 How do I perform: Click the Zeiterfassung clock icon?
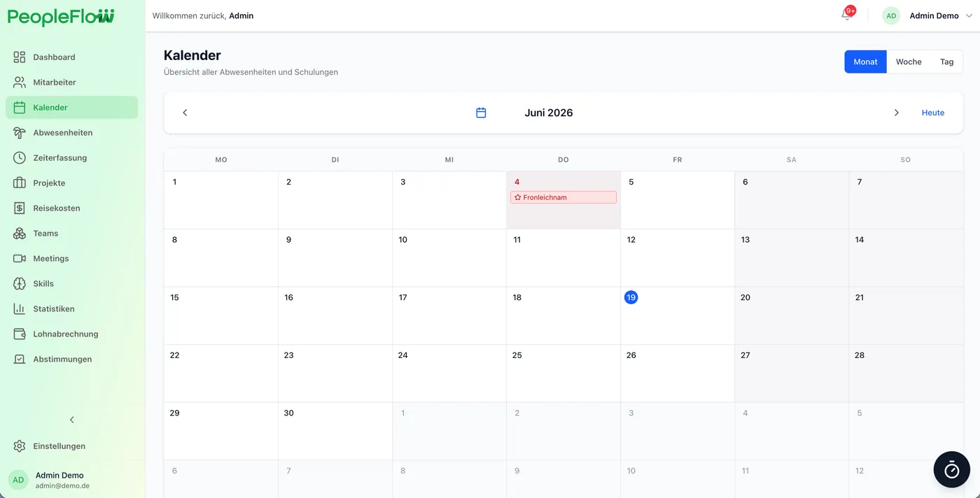point(20,158)
